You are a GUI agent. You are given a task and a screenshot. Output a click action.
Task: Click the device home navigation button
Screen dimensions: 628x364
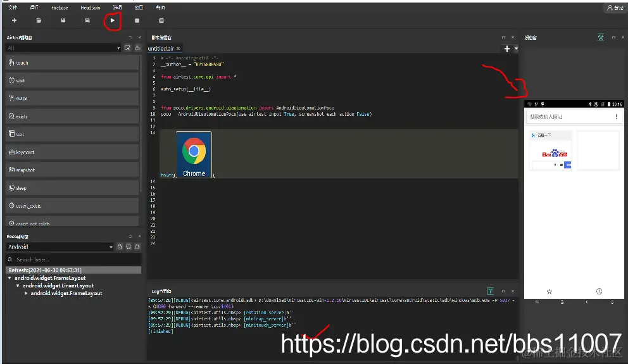[x=562, y=302]
